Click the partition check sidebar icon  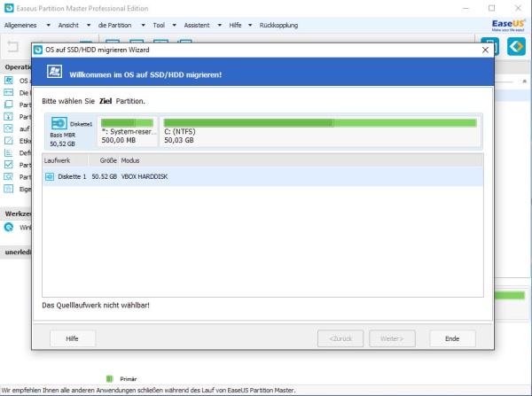coord(9,165)
